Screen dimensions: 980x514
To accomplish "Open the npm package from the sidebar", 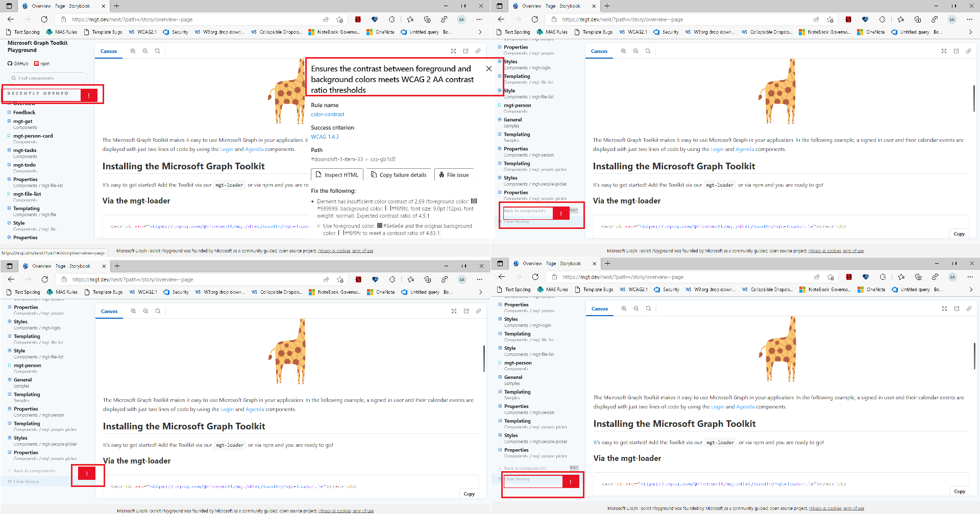I will point(42,63).
